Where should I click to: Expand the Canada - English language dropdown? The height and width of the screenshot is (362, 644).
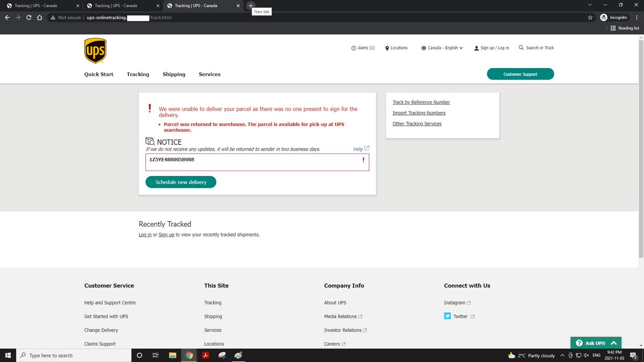[442, 48]
